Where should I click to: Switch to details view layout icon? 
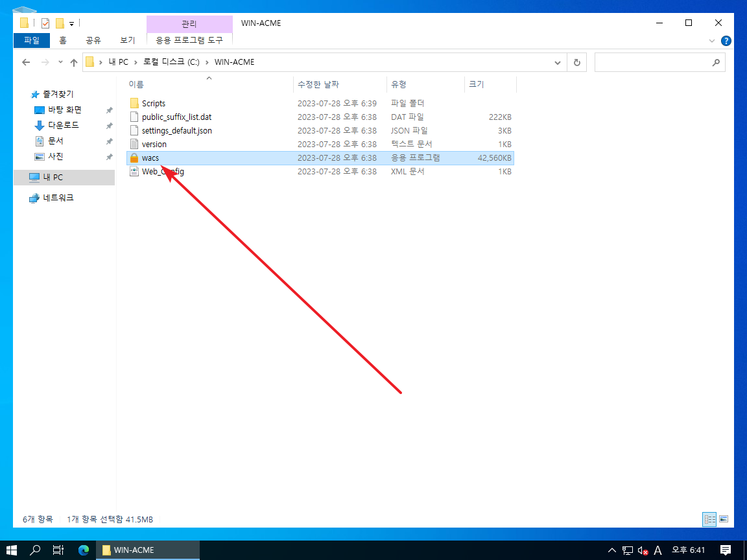(709, 519)
